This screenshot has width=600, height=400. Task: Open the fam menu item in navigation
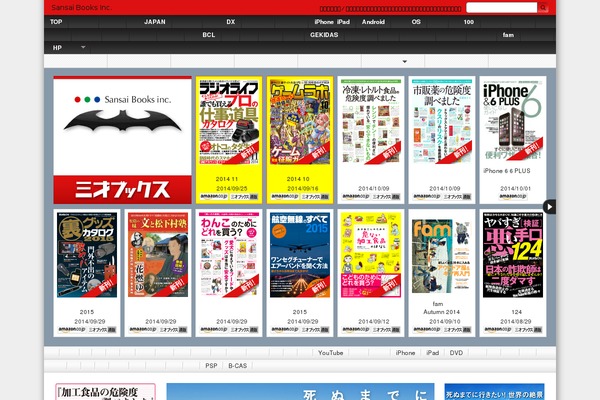508,35
